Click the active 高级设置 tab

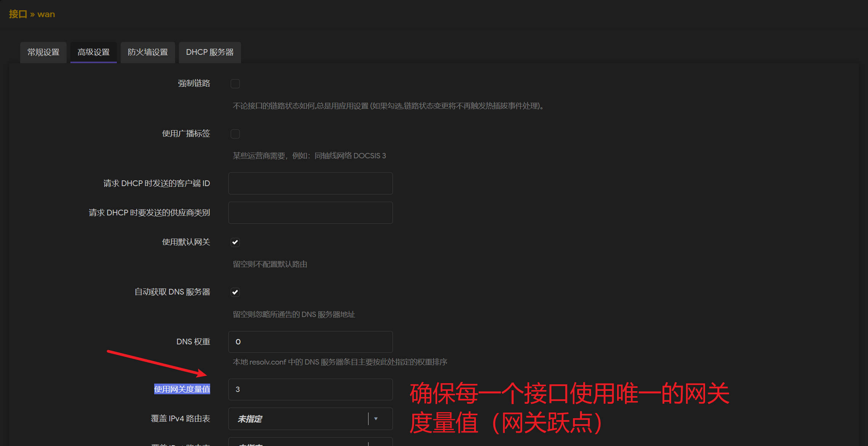point(93,52)
